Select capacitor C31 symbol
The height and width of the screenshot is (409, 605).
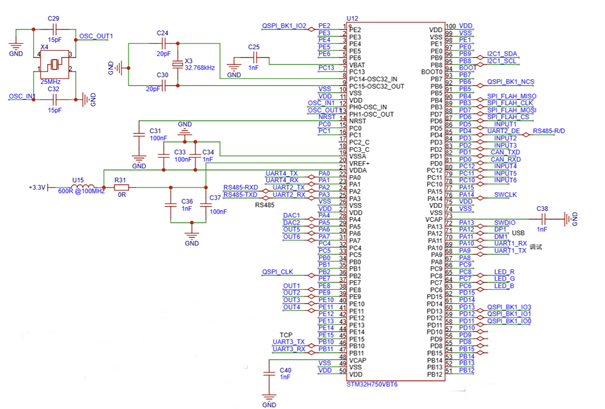(139, 135)
